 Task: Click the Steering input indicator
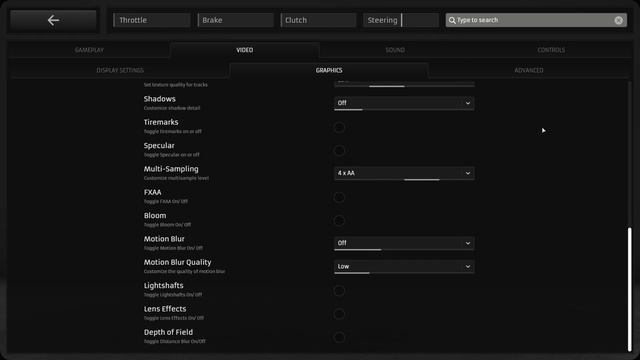pos(401,20)
